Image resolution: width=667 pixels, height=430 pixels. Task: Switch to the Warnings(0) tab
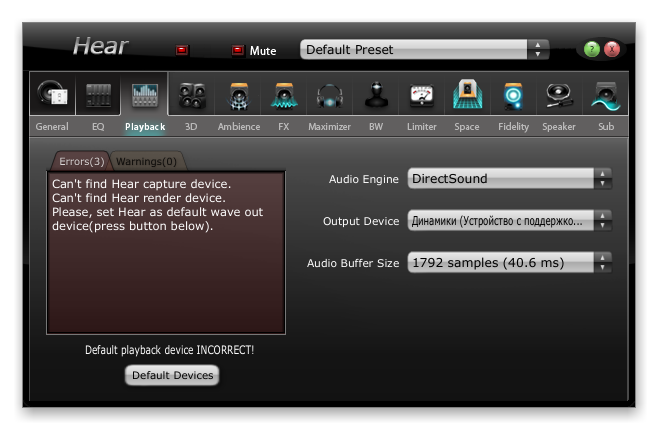pyautogui.click(x=146, y=161)
